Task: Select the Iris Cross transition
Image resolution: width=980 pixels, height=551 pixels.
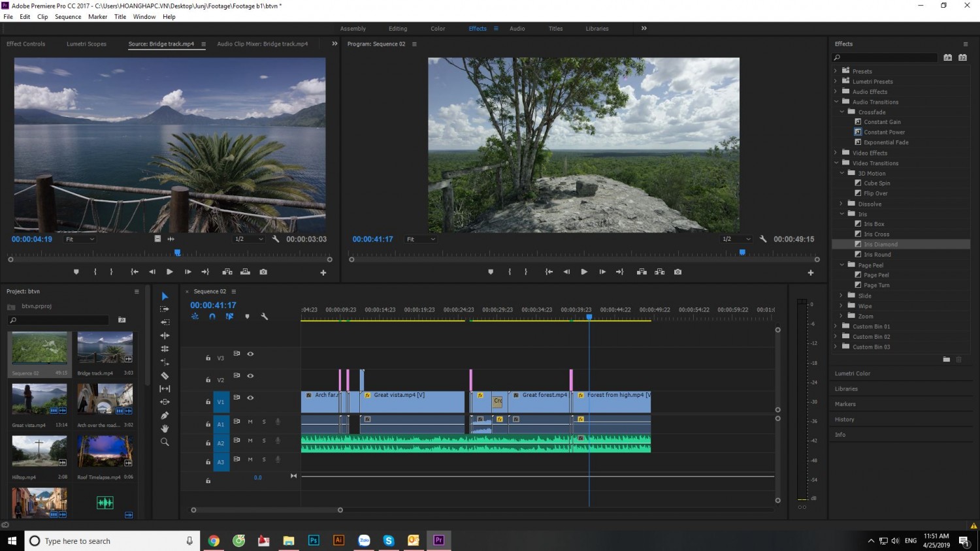Action: [877, 234]
